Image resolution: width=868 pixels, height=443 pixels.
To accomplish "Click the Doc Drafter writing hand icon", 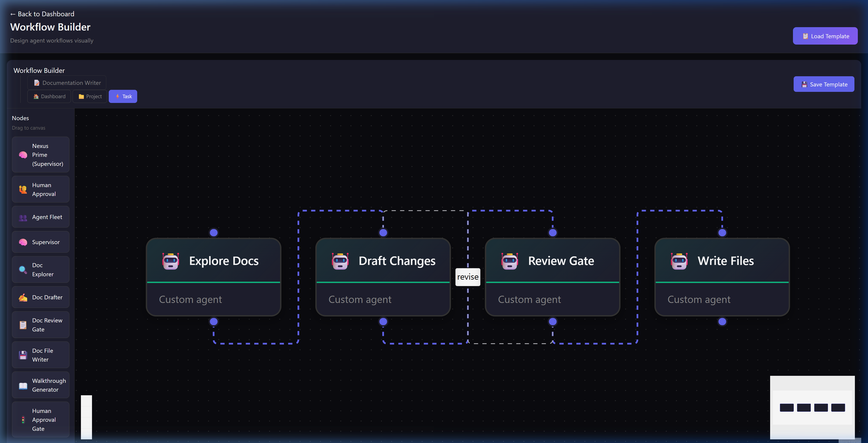I will click(x=23, y=298).
